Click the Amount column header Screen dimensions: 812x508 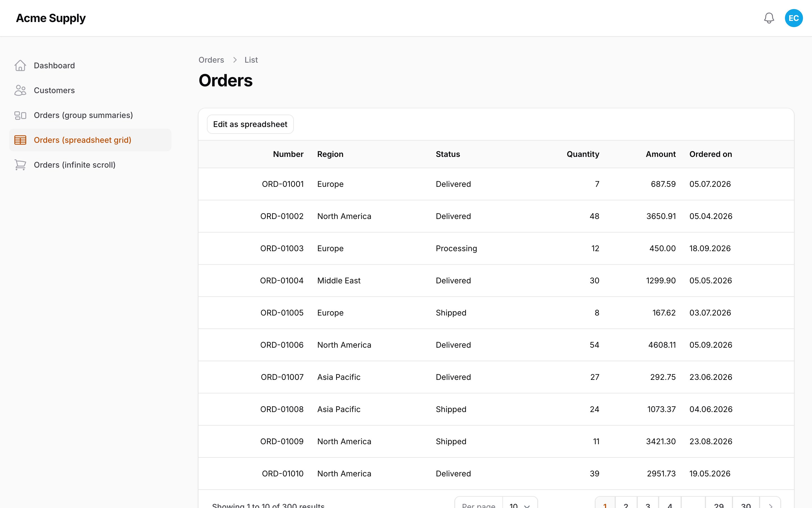(661, 154)
